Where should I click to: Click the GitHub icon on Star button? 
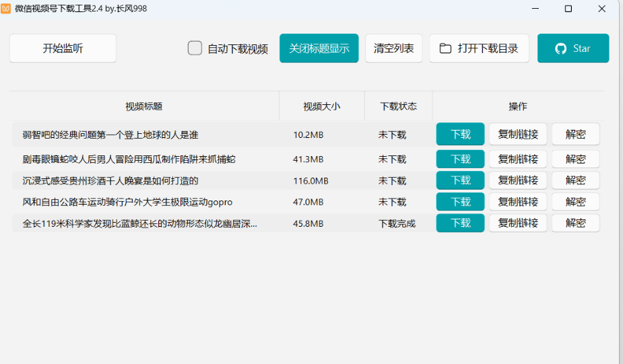(x=560, y=48)
